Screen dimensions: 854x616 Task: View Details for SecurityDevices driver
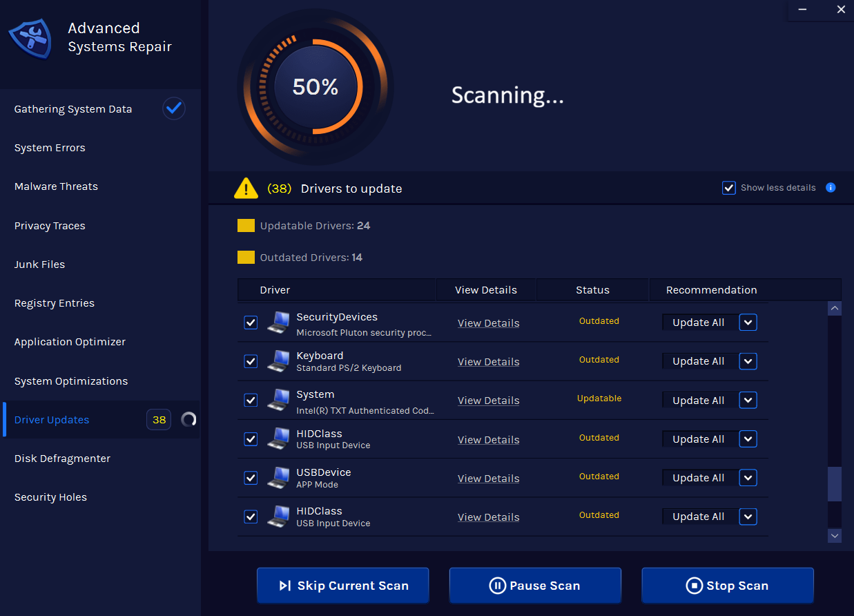point(488,323)
